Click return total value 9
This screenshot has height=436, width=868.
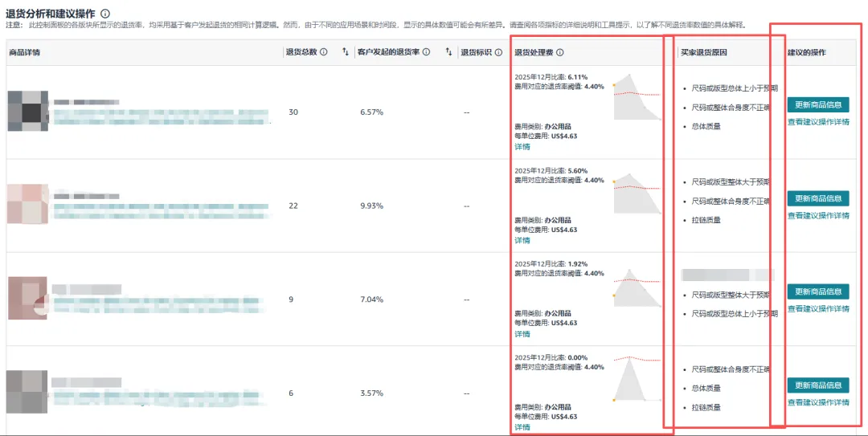click(291, 299)
